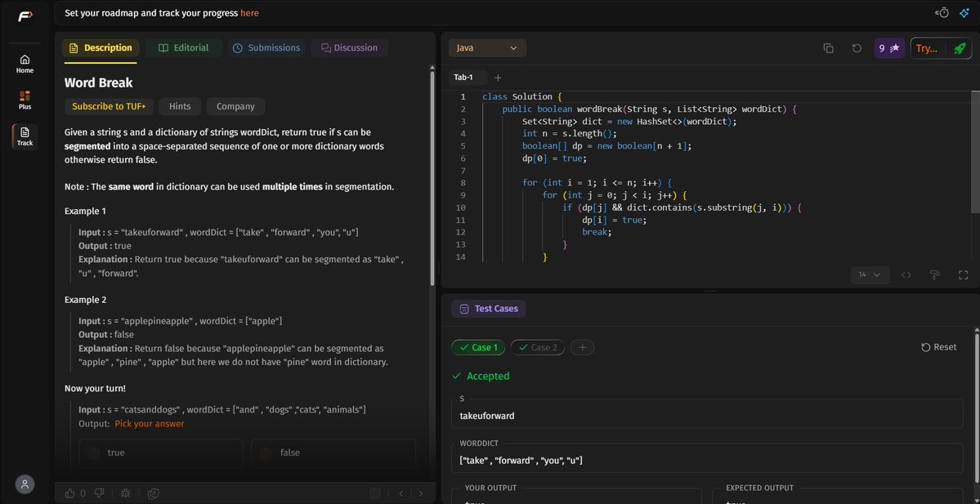Dislike the problem with thumbs down
The width and height of the screenshot is (980, 504).
pos(99,493)
